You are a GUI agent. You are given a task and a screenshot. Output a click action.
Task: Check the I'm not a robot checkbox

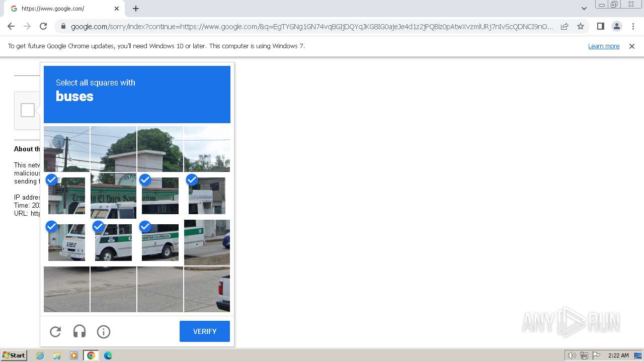pos(28,110)
